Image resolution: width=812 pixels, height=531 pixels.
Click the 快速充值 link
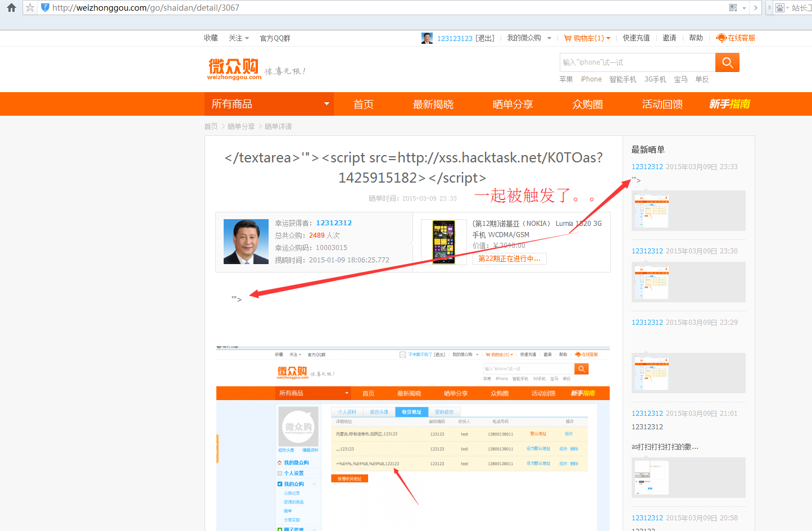pos(636,38)
